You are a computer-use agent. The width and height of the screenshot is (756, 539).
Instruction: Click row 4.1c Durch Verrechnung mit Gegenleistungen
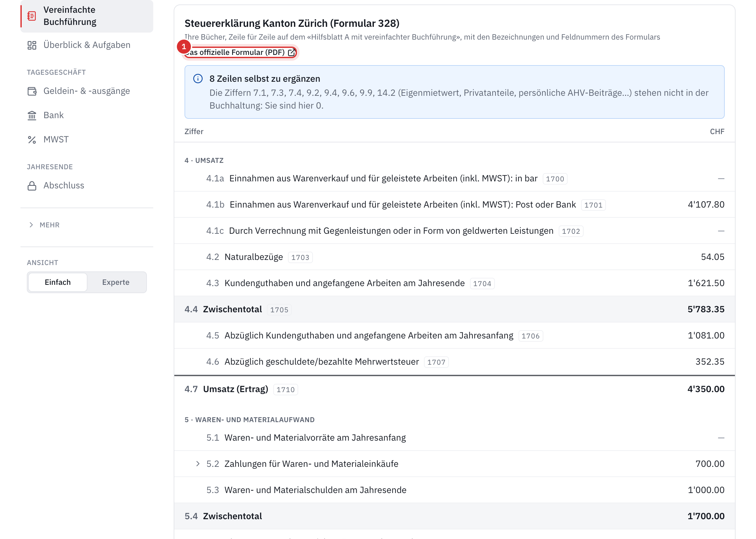pos(454,231)
